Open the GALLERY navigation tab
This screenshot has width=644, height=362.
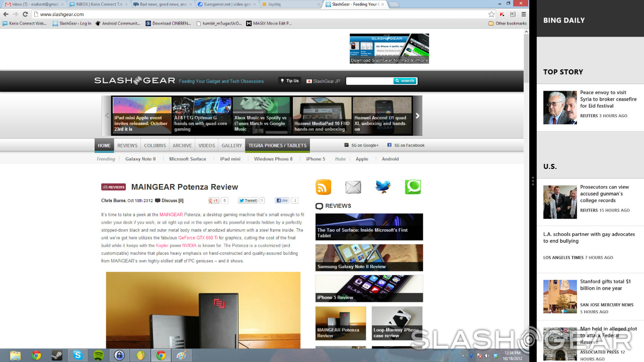click(x=231, y=146)
